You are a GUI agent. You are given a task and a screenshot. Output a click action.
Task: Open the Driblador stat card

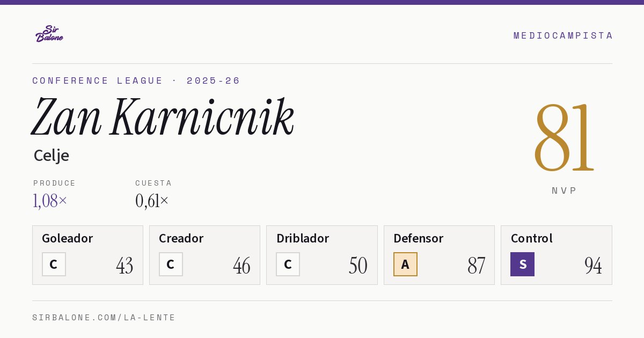coord(322,255)
